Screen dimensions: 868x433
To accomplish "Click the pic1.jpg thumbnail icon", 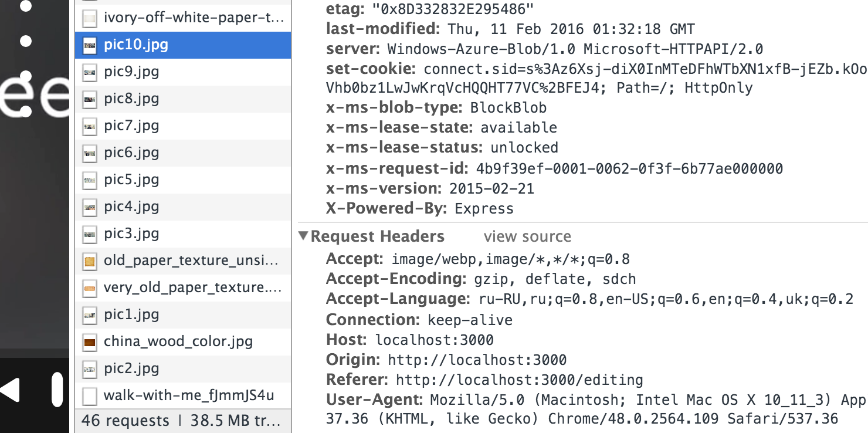I will point(90,315).
